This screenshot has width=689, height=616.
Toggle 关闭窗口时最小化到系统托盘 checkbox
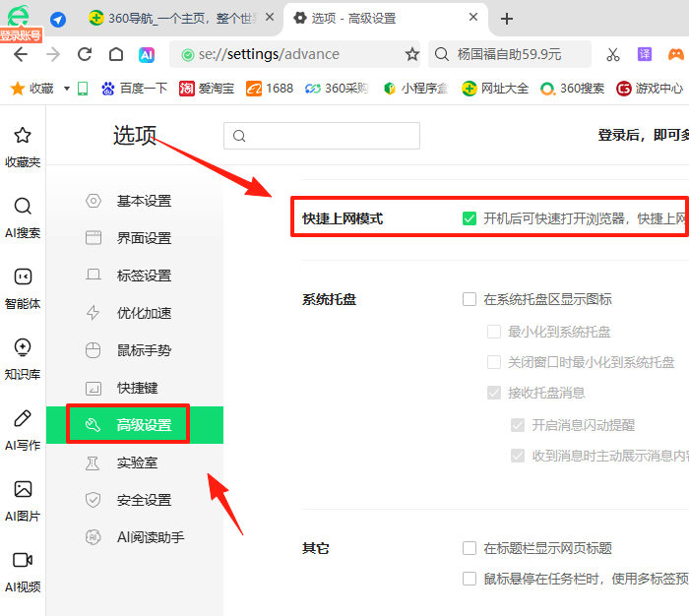pos(494,362)
